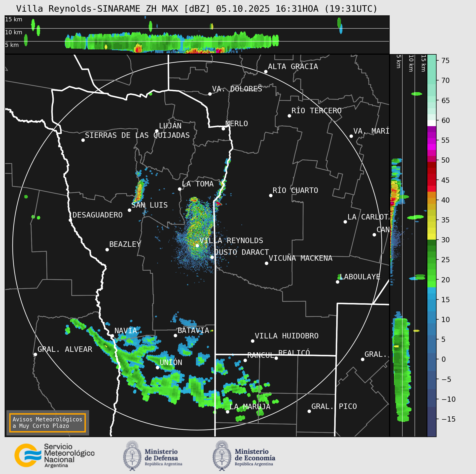
Task: Click the LABOULAYE city label
Action: (x=360, y=277)
